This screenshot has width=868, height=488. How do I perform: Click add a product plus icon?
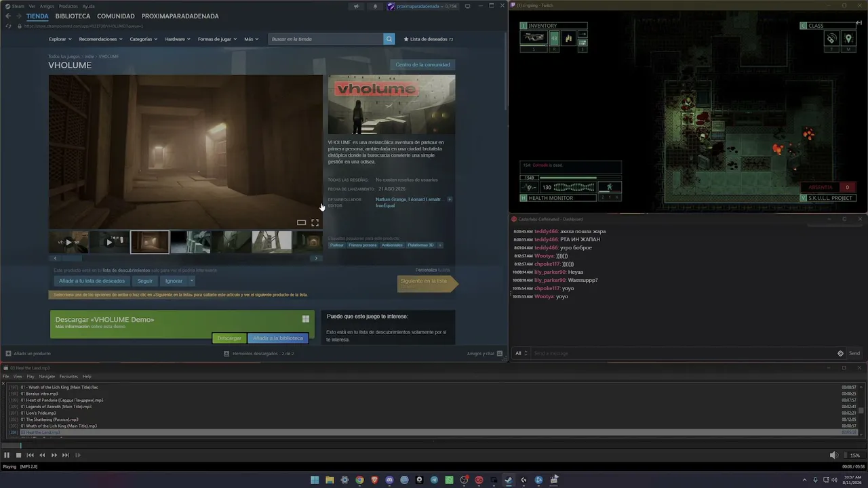pyautogui.click(x=8, y=353)
